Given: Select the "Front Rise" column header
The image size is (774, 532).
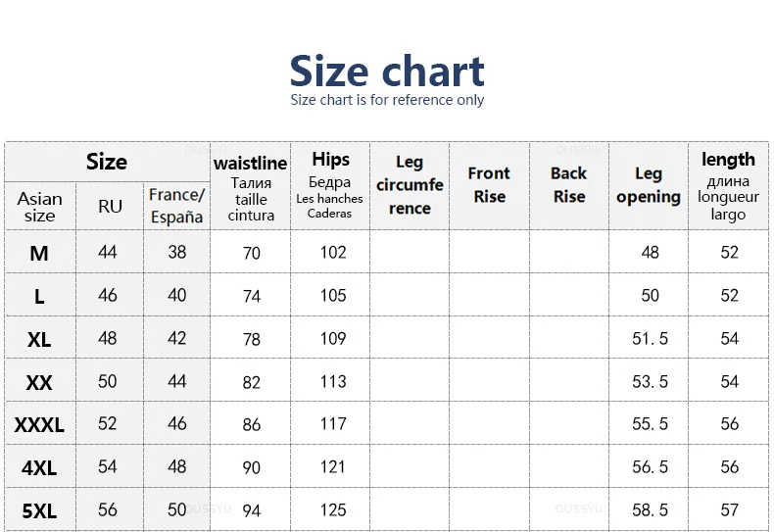Looking at the screenshot, I should click(x=489, y=185).
